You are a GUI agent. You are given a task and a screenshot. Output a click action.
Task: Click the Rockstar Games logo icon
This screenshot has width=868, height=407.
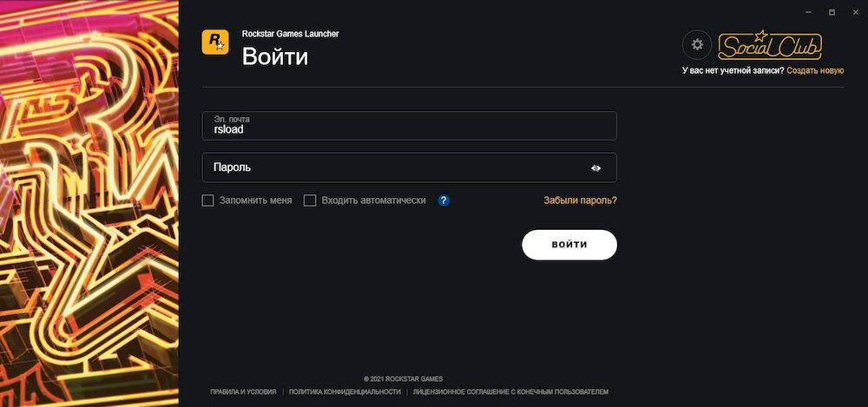[215, 43]
